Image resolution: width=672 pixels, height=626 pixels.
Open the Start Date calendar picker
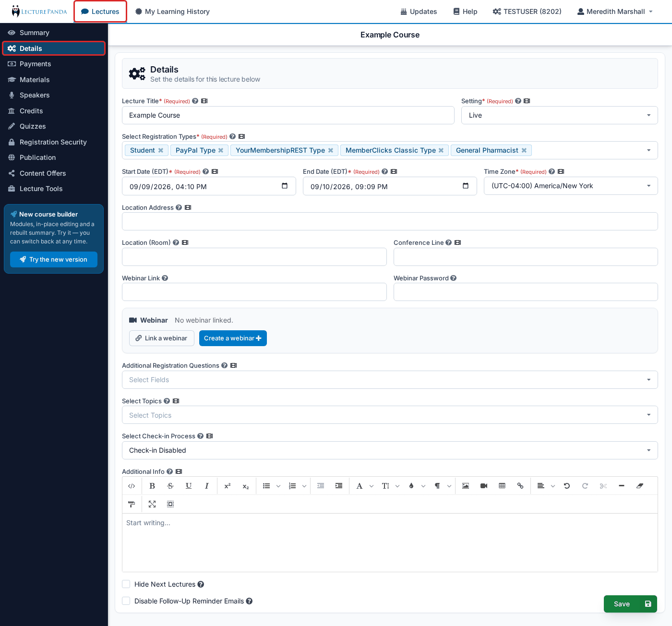coord(285,186)
